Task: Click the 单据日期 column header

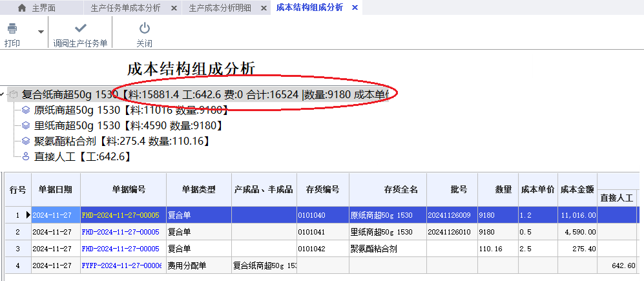Action: tap(56, 190)
